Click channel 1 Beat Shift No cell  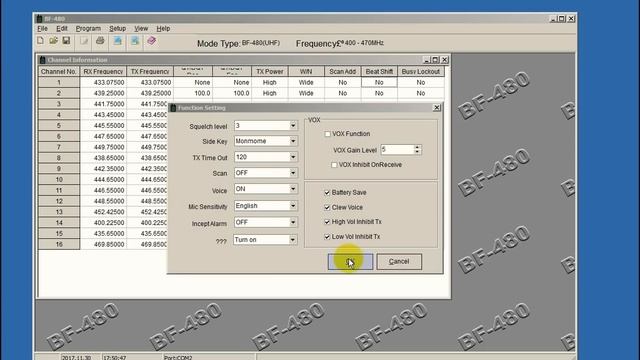(x=379, y=82)
